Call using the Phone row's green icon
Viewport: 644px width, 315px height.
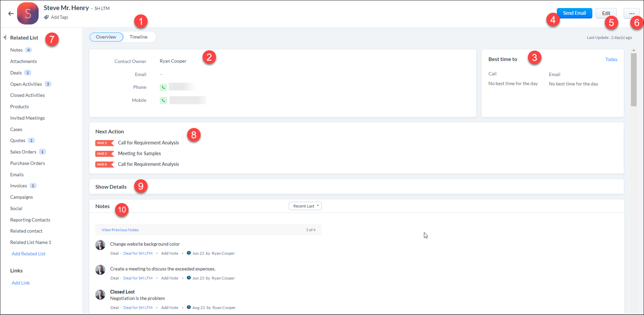tap(163, 87)
